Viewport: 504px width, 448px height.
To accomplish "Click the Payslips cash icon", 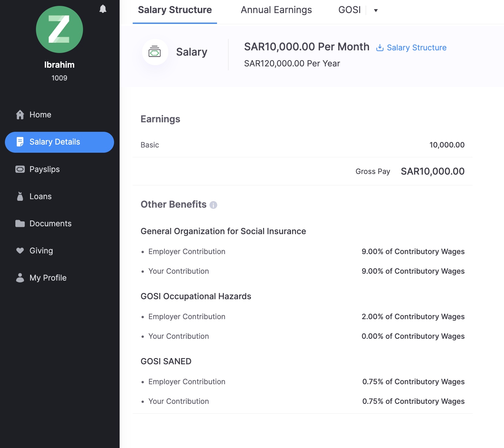I will click(20, 169).
